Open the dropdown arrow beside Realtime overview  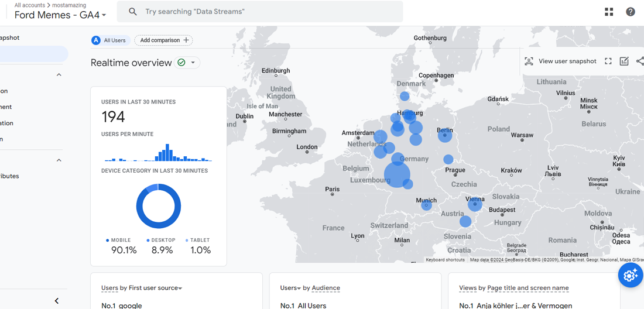click(x=193, y=63)
